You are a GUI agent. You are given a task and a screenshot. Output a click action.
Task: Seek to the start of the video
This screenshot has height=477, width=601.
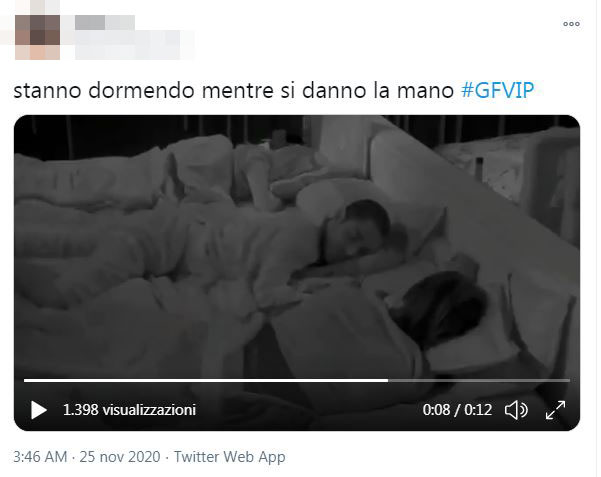pyautogui.click(x=25, y=380)
